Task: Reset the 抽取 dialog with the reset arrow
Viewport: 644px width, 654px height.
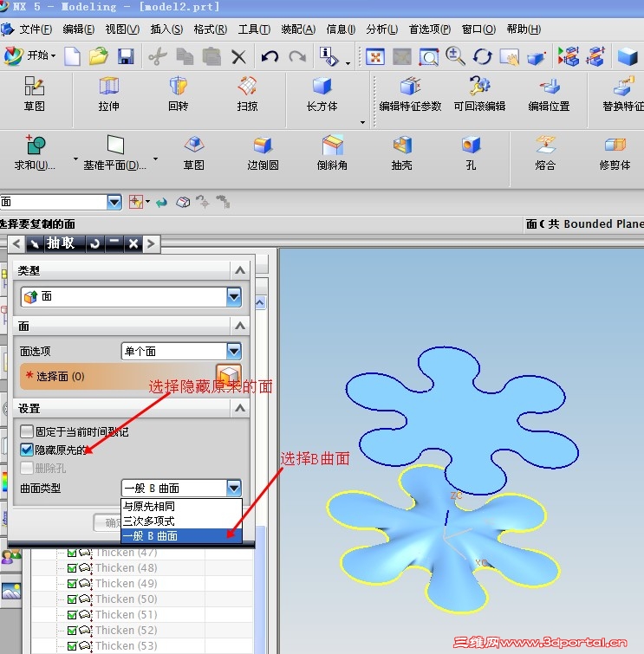Action: coord(95,243)
